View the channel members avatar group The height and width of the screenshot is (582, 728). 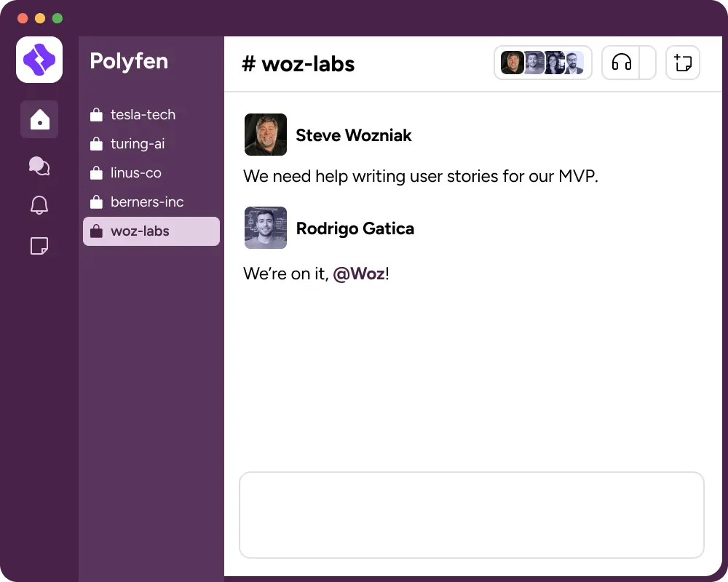coord(543,63)
